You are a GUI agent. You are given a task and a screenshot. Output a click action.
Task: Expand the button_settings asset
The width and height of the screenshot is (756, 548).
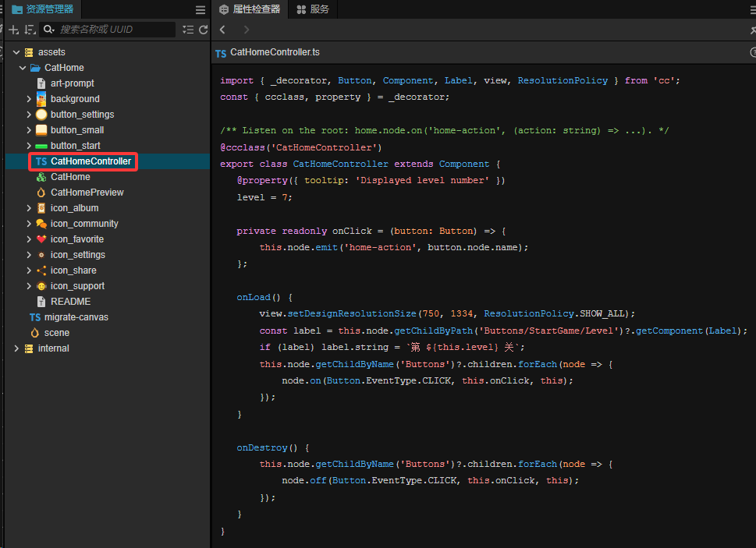[x=29, y=115]
